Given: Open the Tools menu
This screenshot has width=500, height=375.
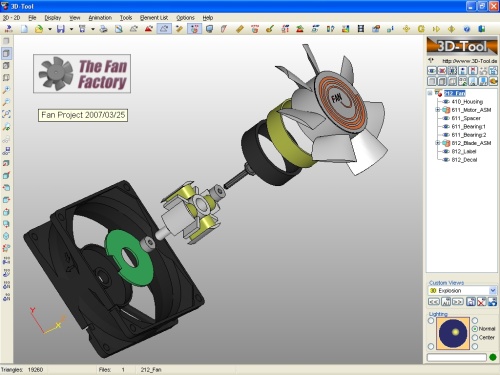Looking at the screenshot, I should [x=126, y=18].
